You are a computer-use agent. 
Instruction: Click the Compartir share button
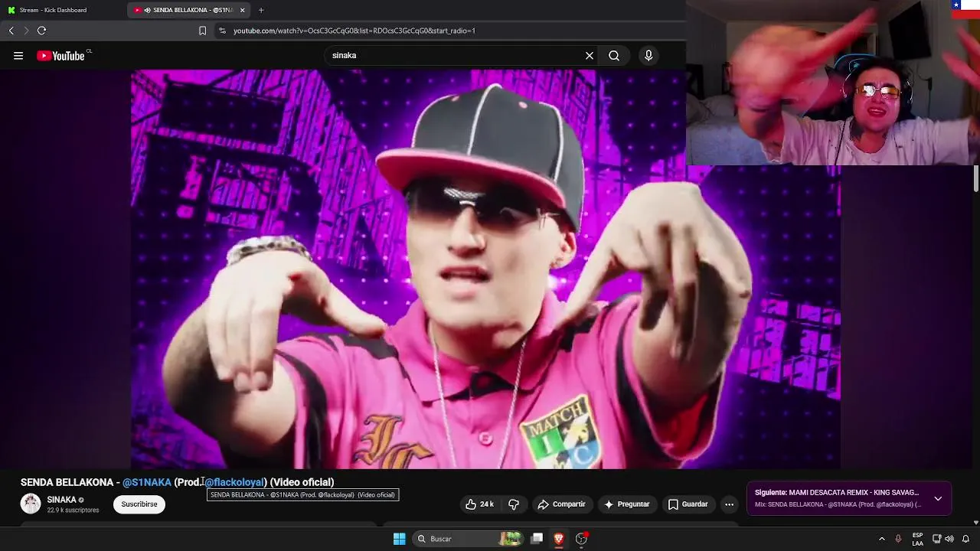561,504
